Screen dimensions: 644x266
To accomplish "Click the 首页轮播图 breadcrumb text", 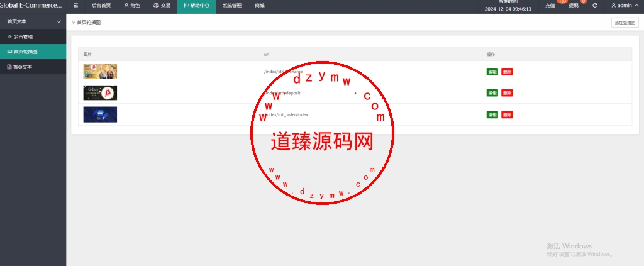I will pos(89,23).
